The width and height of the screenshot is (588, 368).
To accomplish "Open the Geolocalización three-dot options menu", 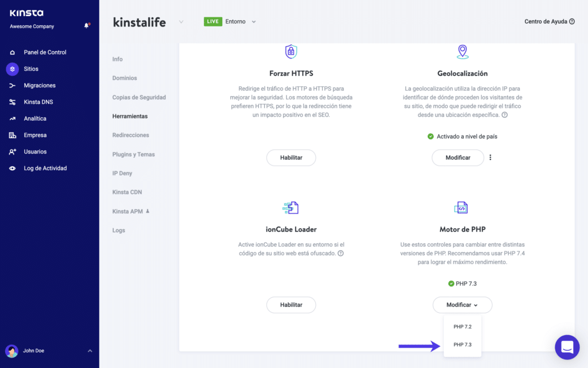I will point(490,158).
